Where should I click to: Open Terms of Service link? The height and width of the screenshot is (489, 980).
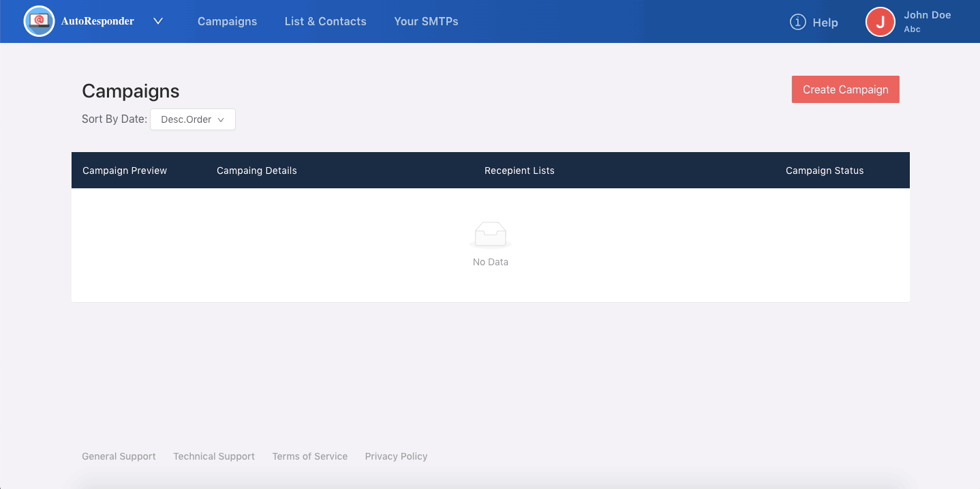tap(310, 456)
